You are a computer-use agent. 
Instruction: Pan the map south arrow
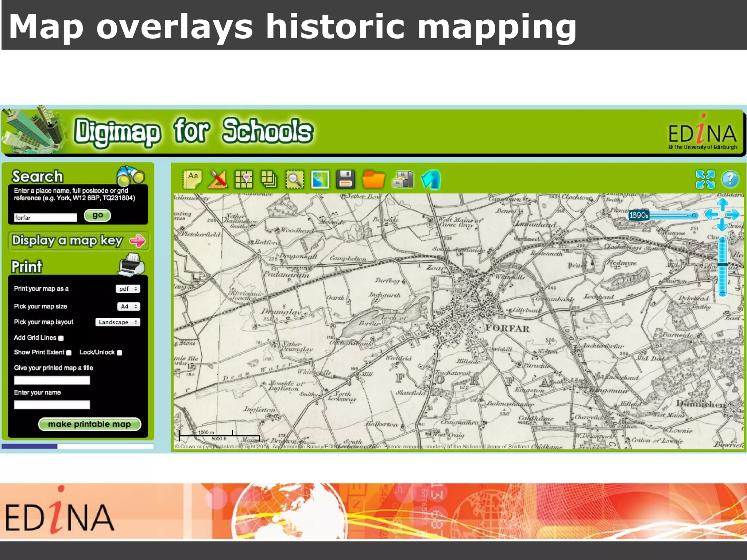tap(722, 225)
